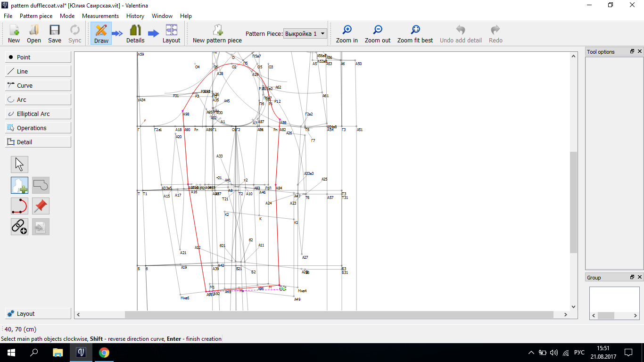Open the History menu
This screenshot has width=644, height=362.
tap(135, 16)
